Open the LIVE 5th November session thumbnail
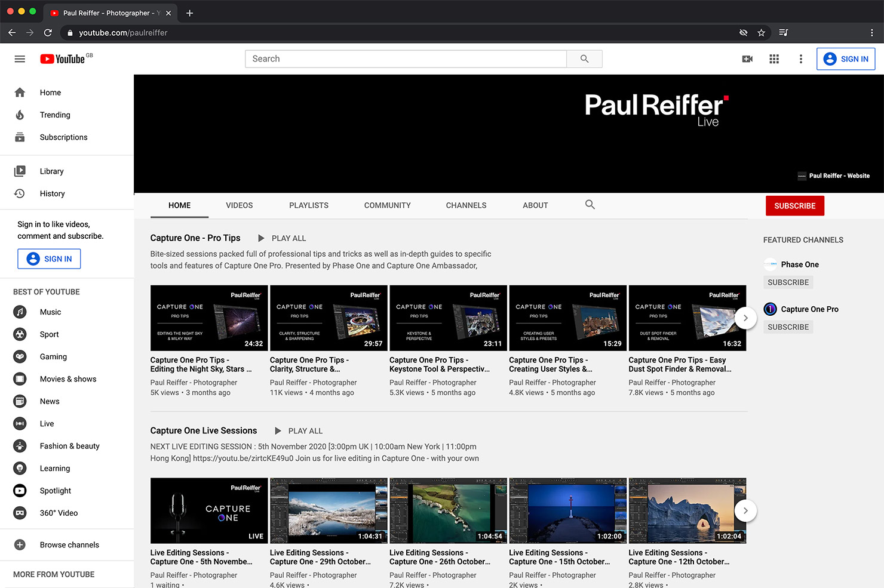The width and height of the screenshot is (884, 588). point(209,511)
